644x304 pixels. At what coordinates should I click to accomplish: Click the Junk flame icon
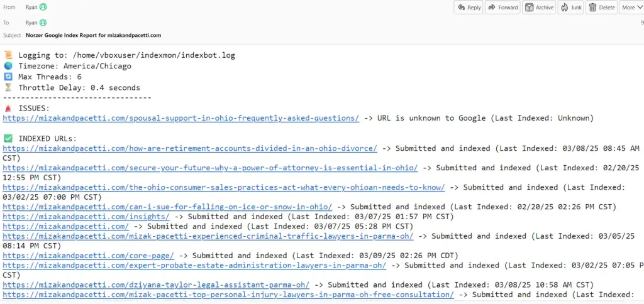pos(564,8)
